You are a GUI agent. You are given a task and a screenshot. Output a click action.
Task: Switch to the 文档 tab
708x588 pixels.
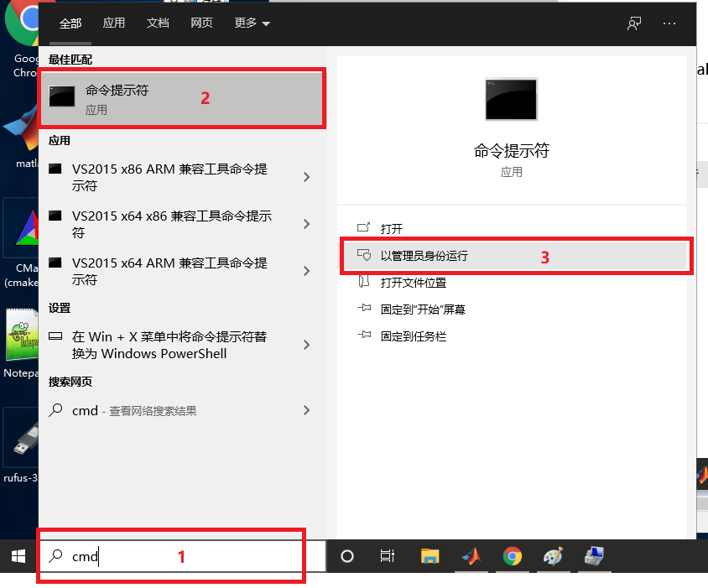[158, 23]
